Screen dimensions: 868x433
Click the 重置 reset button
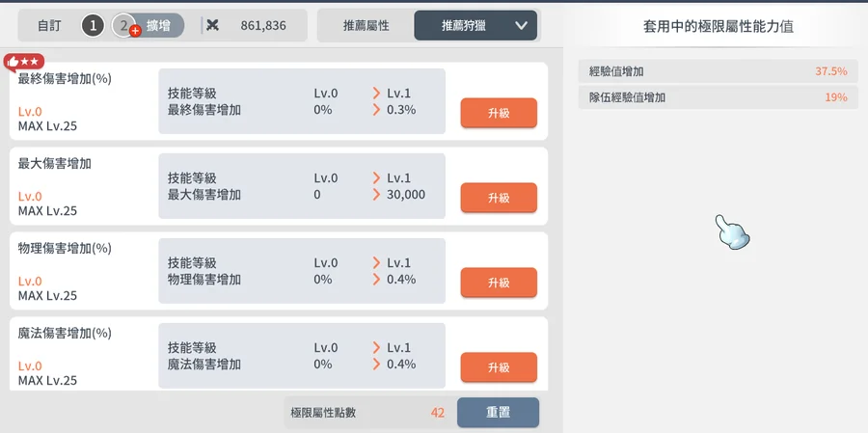click(498, 412)
